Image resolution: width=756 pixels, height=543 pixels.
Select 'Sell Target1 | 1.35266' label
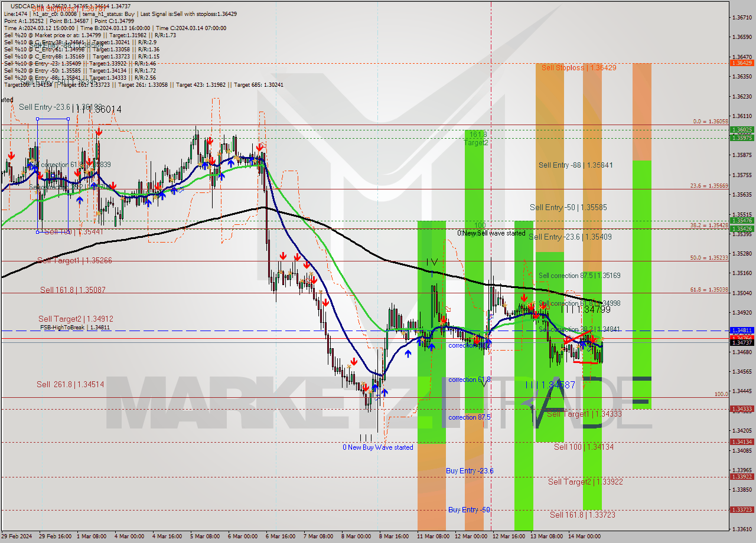point(74,260)
